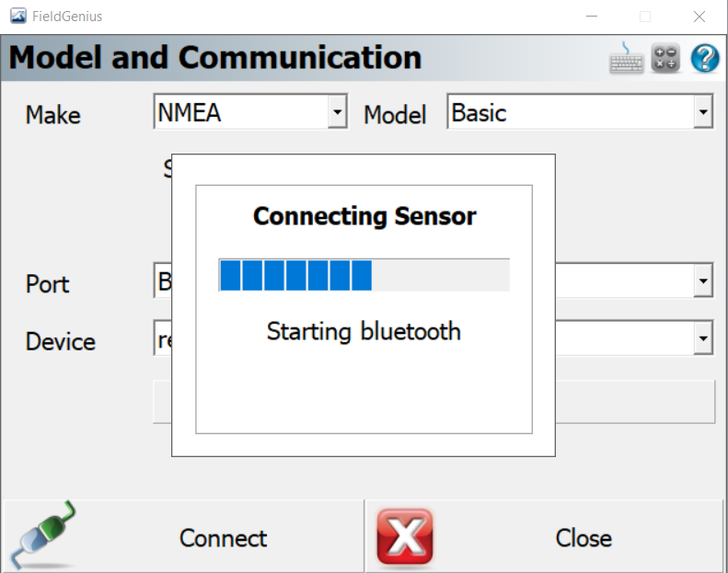Click the FieldGenius app icon in title bar
The height and width of the screenshot is (573, 728).
point(18,17)
